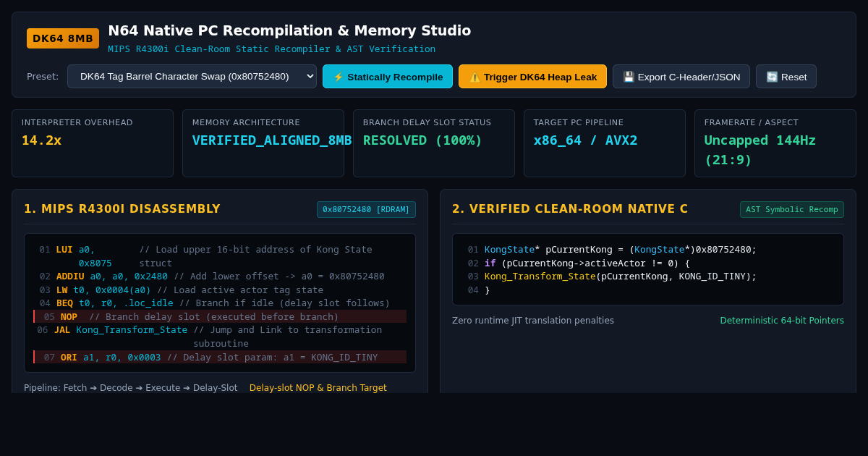The width and height of the screenshot is (868, 456).
Task: Click disassembly line 04 BEQ instruction
Action: coord(220,303)
